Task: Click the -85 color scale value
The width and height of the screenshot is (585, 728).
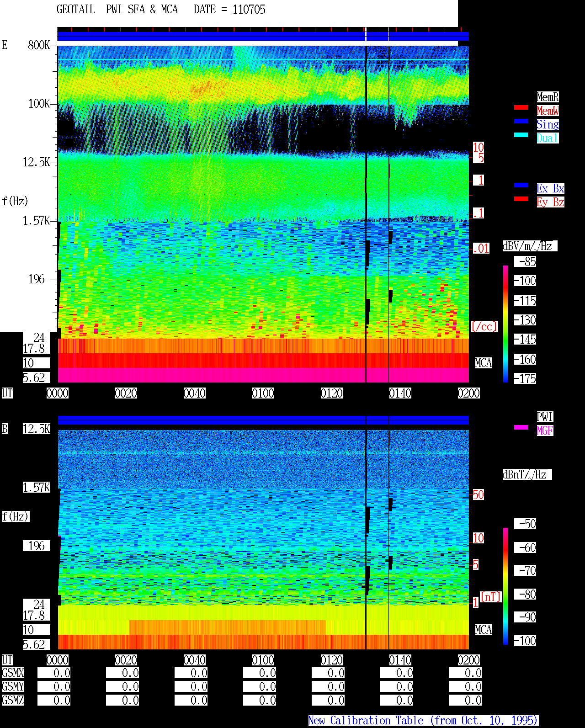Action: (526, 261)
